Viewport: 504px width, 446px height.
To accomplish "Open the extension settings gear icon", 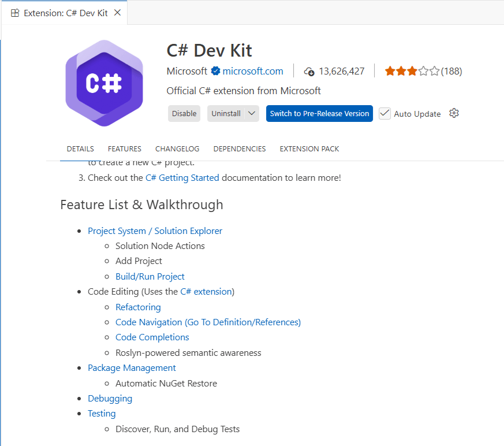I will pos(454,113).
